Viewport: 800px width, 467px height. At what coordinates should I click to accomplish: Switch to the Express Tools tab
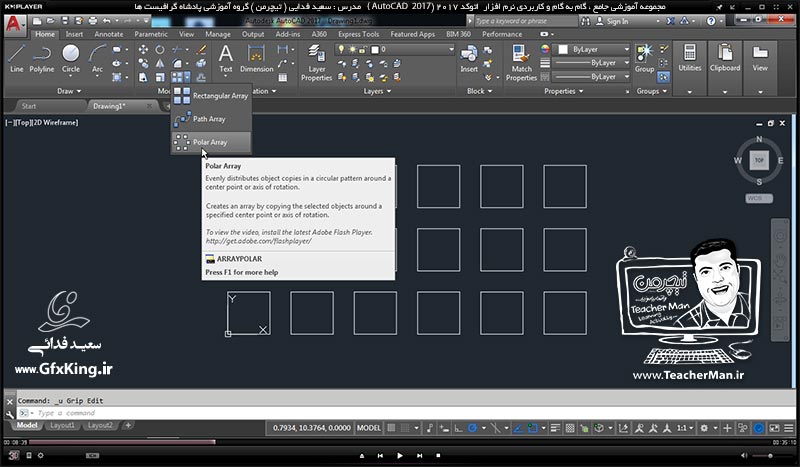click(x=358, y=34)
